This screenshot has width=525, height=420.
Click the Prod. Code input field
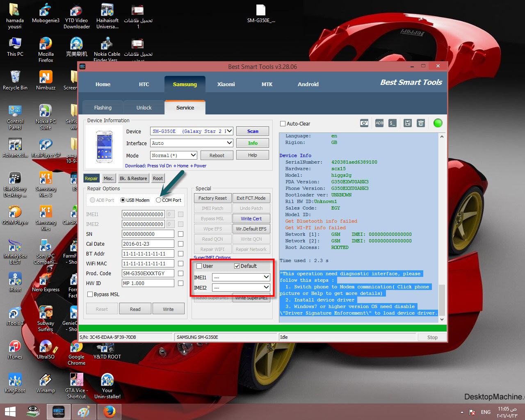[x=148, y=273]
